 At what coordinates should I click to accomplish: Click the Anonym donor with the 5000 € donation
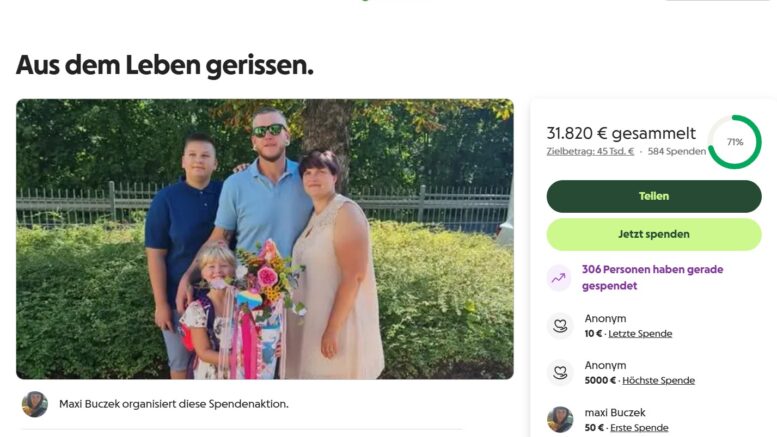click(605, 365)
